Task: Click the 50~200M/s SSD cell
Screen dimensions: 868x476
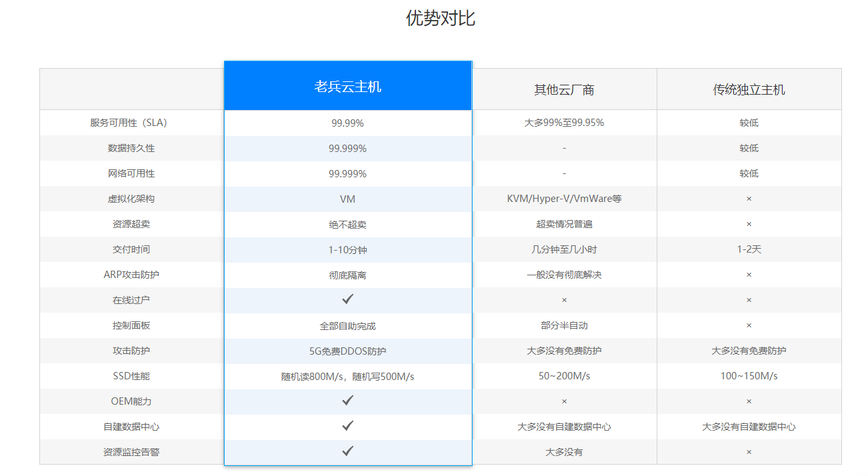Action: tap(564, 376)
